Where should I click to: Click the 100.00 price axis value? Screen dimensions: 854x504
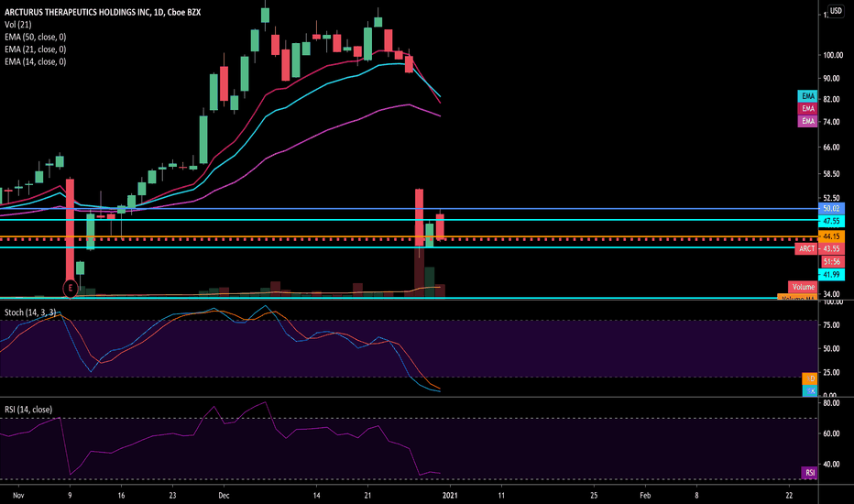tap(833, 55)
